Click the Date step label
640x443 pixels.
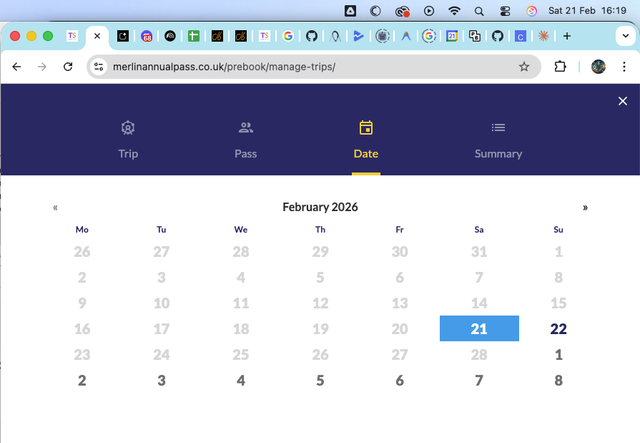366,154
